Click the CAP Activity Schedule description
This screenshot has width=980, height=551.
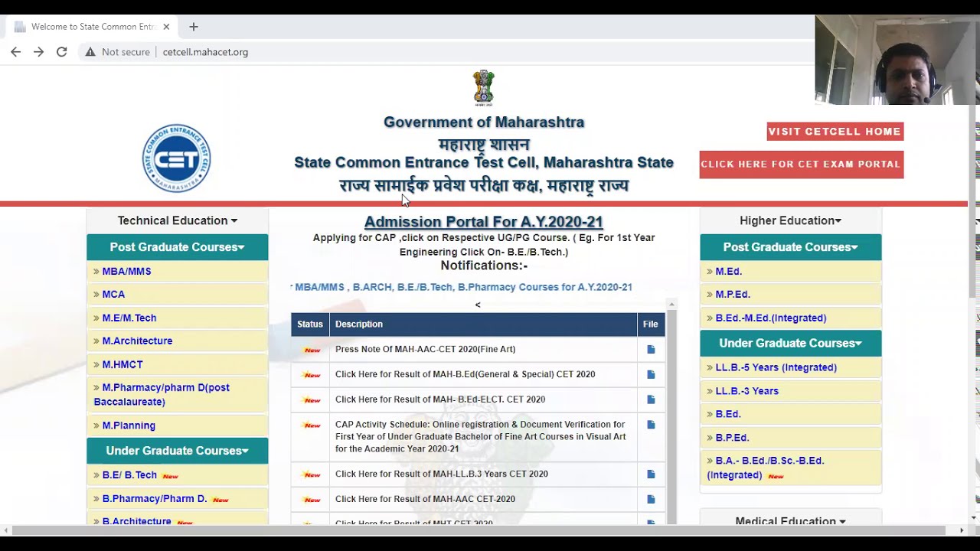[x=481, y=437]
